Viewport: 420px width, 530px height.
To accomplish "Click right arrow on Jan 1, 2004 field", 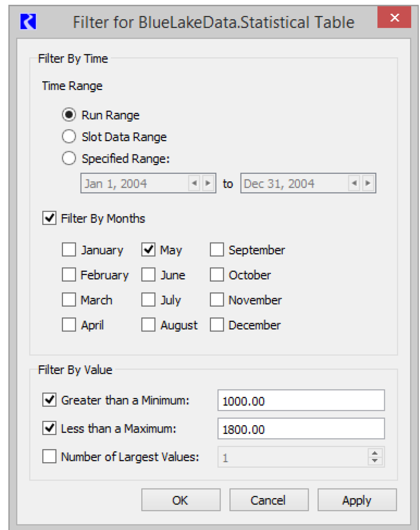I will pyautogui.click(x=208, y=183).
